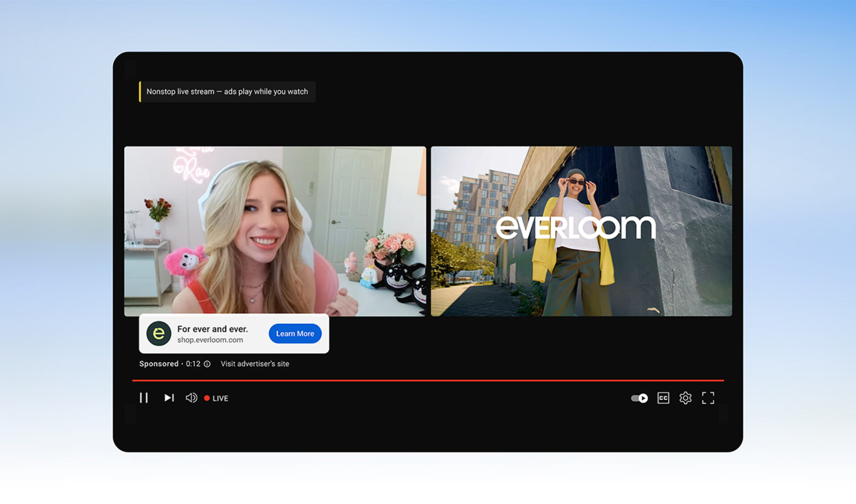Pause the live stream playback

pos(144,398)
